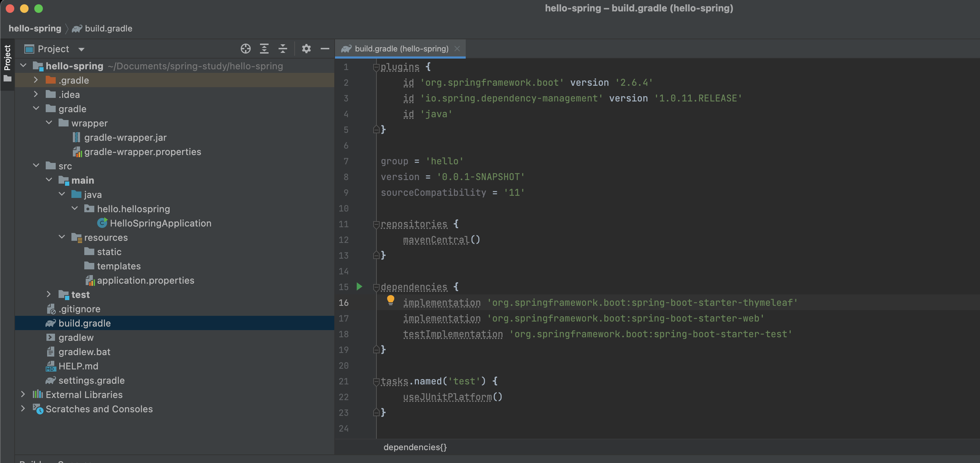The width and height of the screenshot is (980, 463).
Task: Click the settings.gradle elephant icon
Action: pos(51,380)
